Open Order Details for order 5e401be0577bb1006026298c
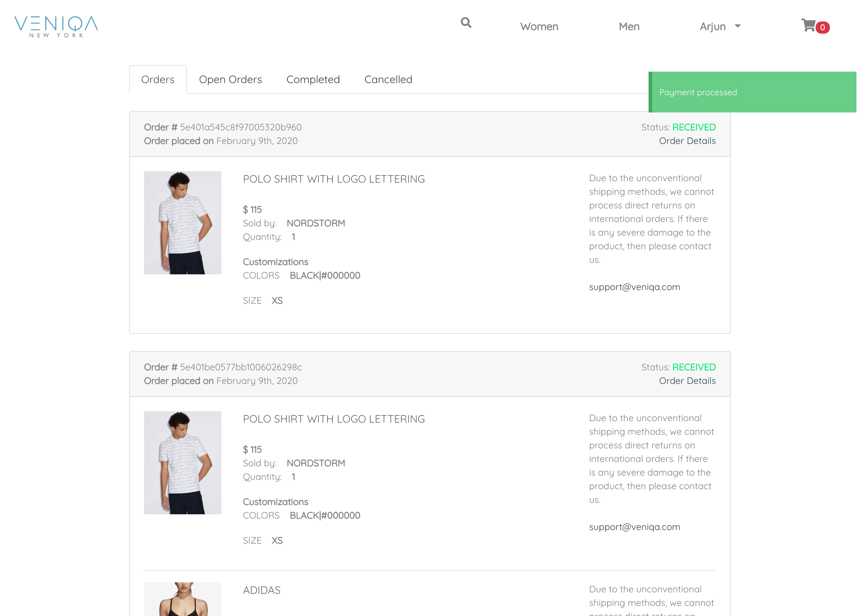Screen dimensions: 860x616 click(687, 381)
